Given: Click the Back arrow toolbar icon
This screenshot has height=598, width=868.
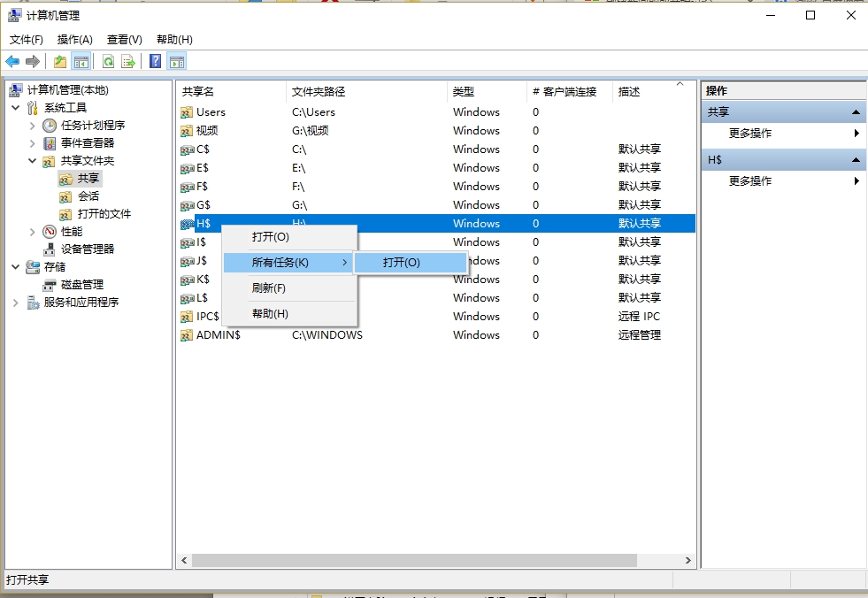Looking at the screenshot, I should tap(12, 61).
